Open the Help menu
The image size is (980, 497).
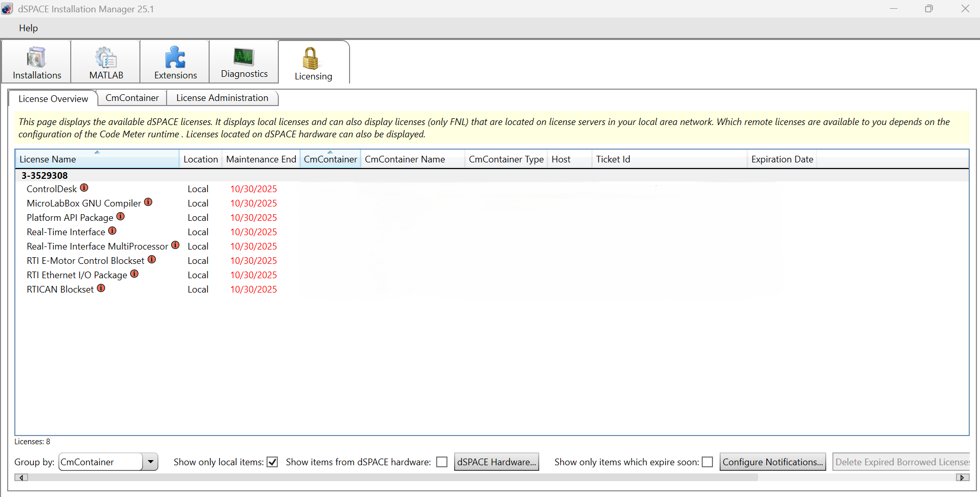point(28,28)
